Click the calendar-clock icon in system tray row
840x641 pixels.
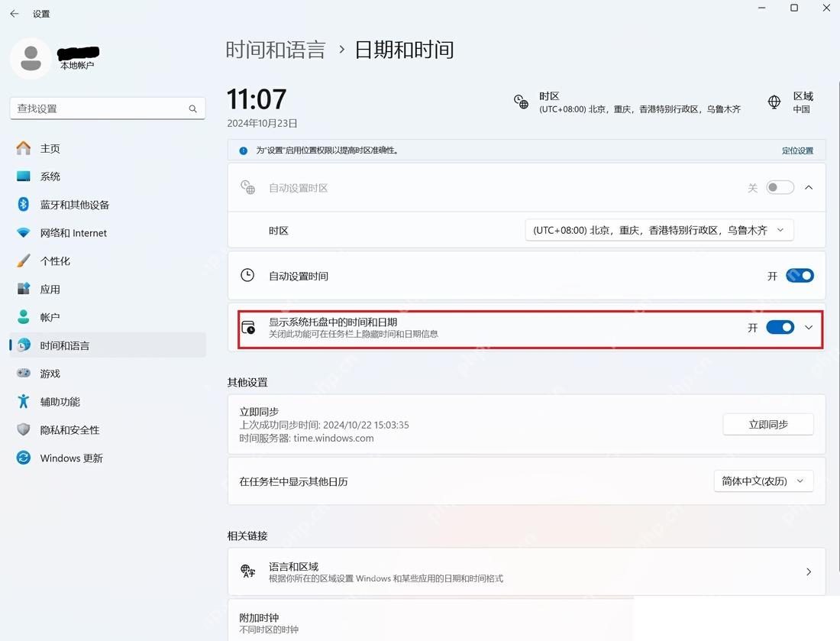pyautogui.click(x=248, y=328)
